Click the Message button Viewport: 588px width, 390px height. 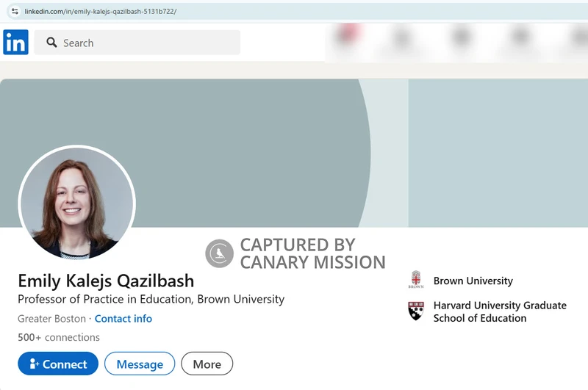coord(140,364)
